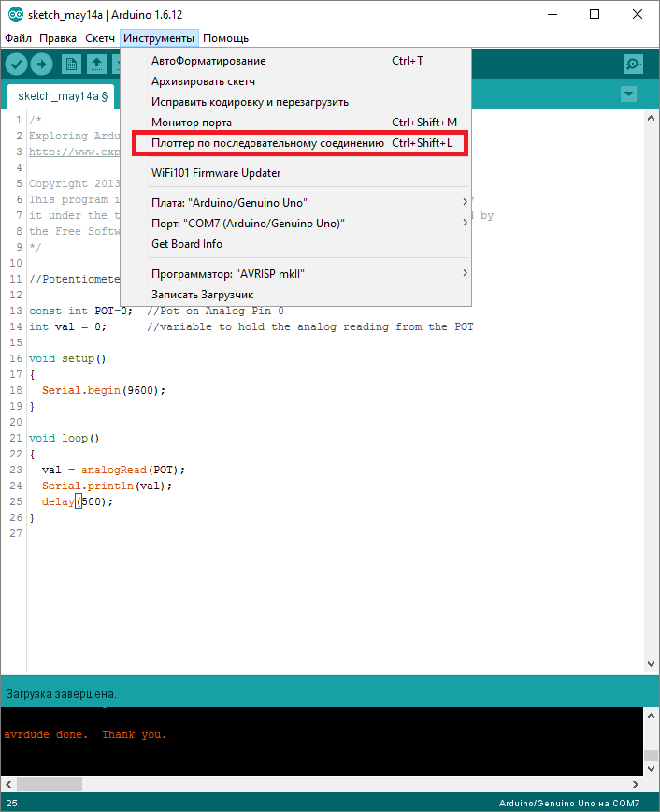Viewport: 660px width, 812px height.
Task: Click the int val = 0; declaration
Action: coord(67,326)
